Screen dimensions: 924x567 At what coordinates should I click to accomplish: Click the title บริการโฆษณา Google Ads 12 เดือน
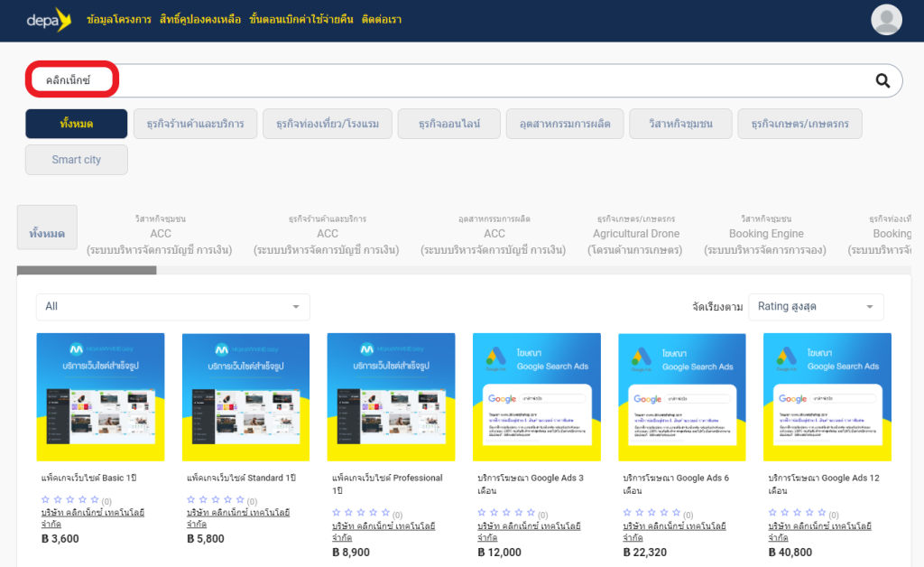tap(824, 484)
